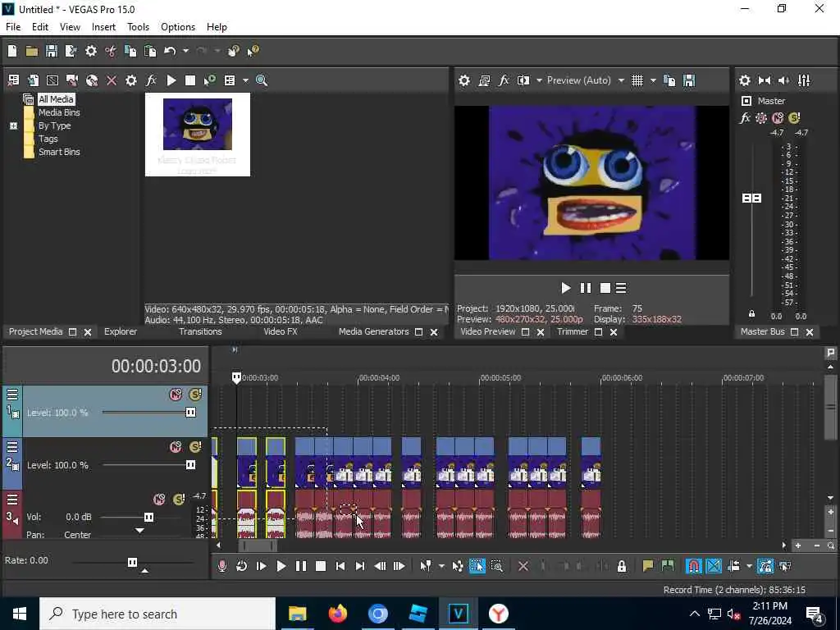The height and width of the screenshot is (630, 840).
Task: Open Video Output FX in preview toolbar
Action: point(504,80)
